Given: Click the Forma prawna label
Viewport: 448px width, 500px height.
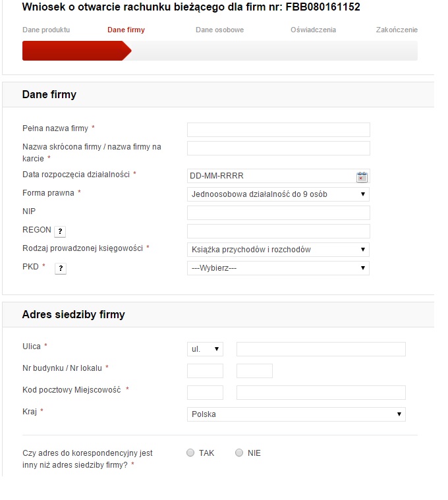Looking at the screenshot, I should pos(48,193).
